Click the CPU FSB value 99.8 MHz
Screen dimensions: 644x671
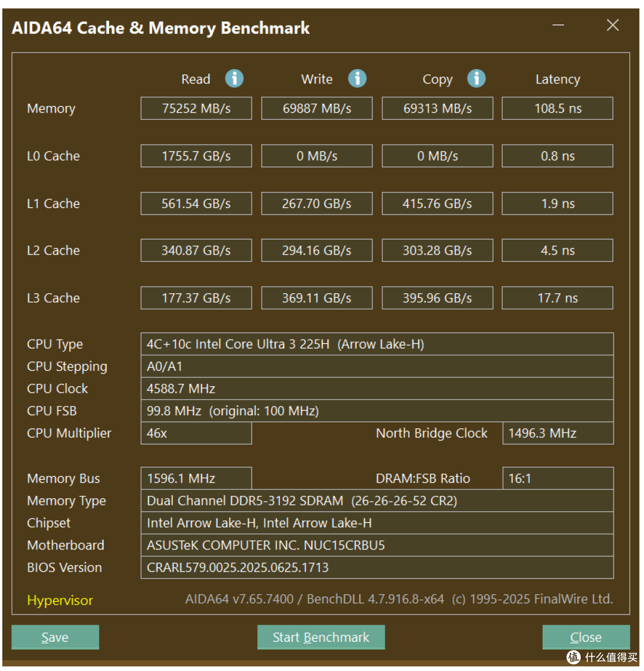tap(377, 411)
